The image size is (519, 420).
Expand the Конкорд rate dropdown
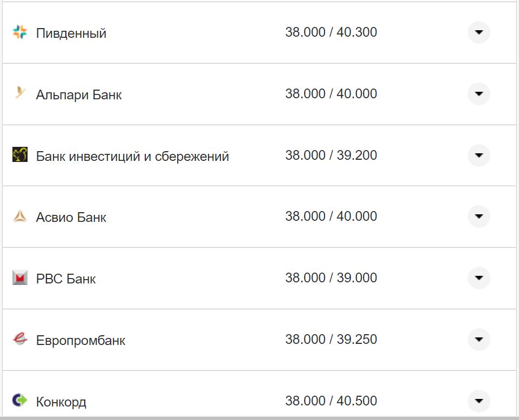coord(478,401)
